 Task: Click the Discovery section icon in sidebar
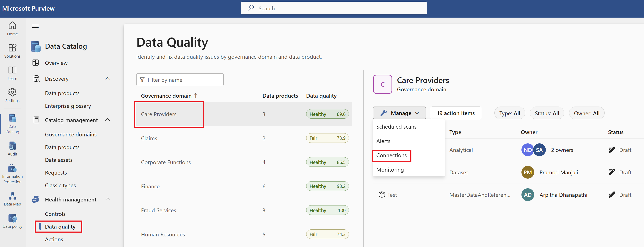click(x=36, y=78)
